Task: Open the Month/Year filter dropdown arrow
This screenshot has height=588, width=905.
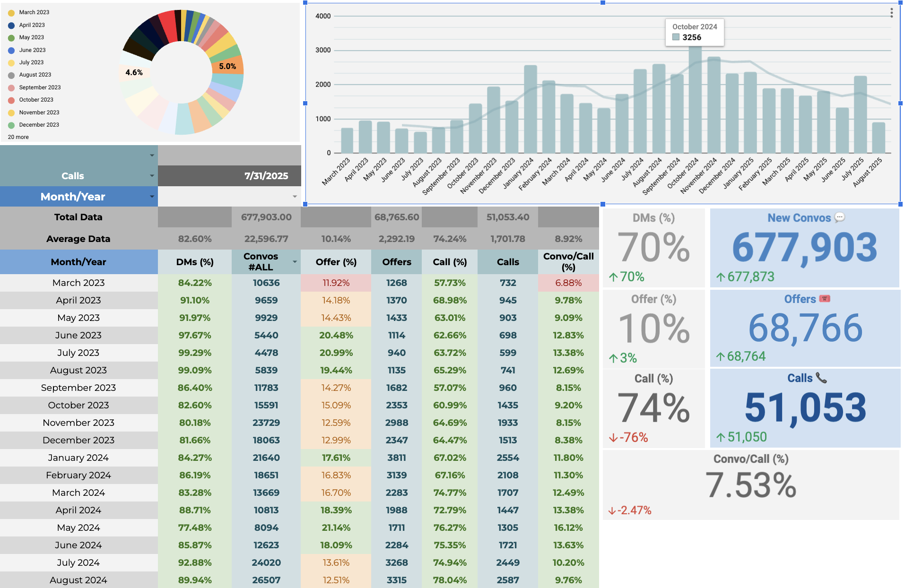Action: 152,197
